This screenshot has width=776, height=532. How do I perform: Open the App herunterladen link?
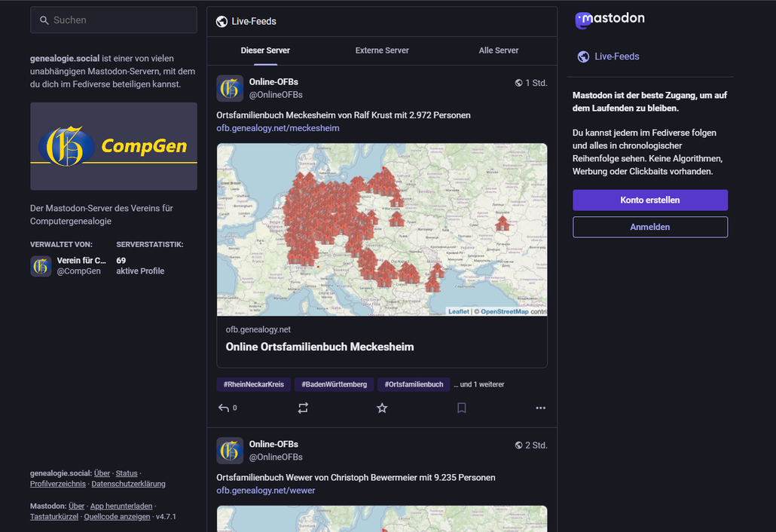[x=121, y=506]
